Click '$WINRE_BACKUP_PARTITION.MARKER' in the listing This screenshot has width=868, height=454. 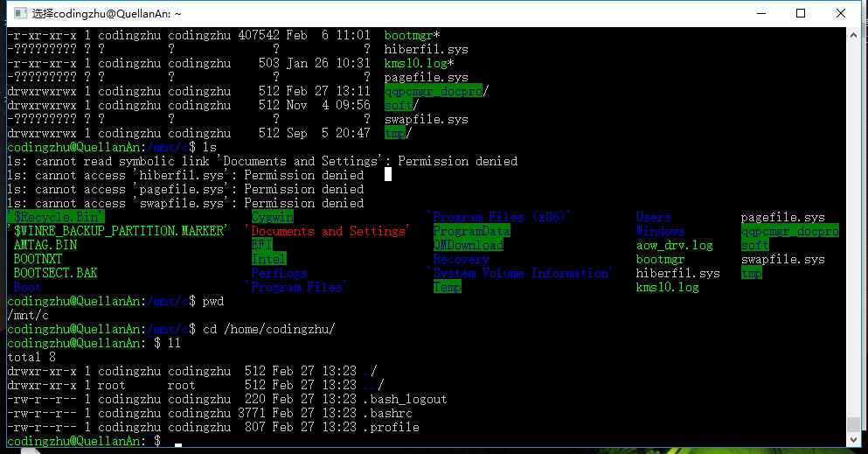point(117,231)
